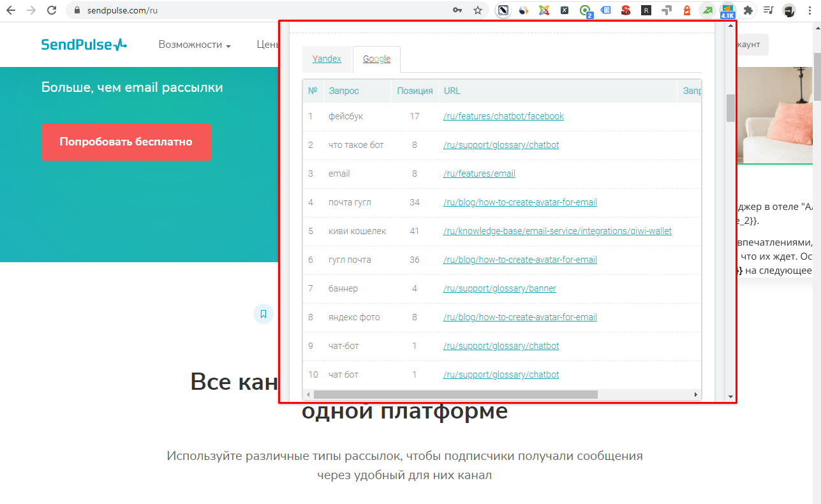Open the media control playlist icon
821x504 pixels.
point(769,10)
